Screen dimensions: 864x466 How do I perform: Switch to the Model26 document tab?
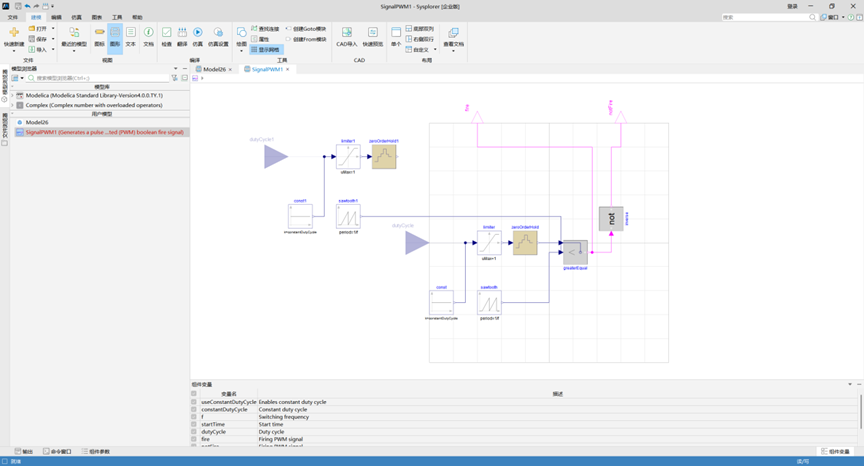click(x=214, y=69)
